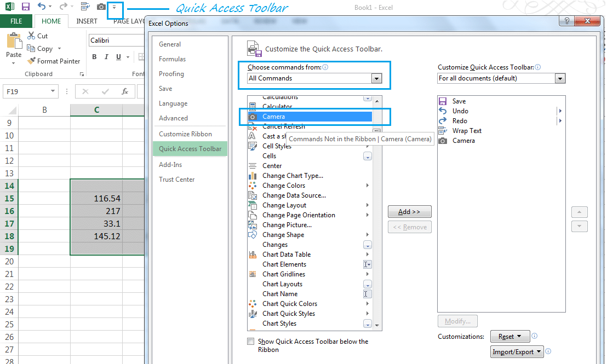Select Camera in the right toolbar list
This screenshot has width=607, height=364.
(x=463, y=141)
